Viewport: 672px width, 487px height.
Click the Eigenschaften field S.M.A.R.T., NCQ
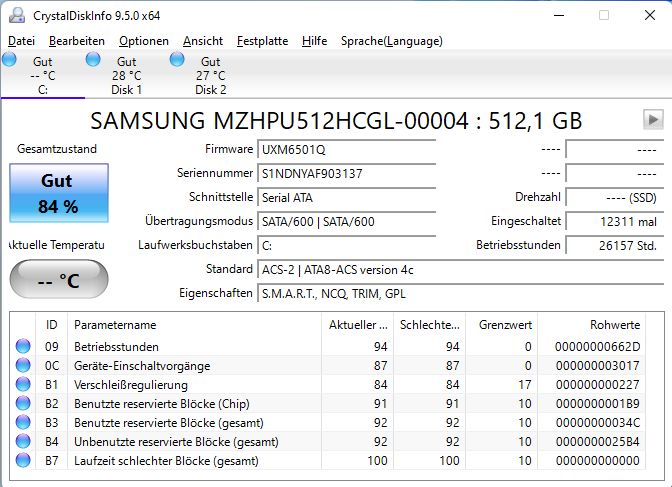coord(460,294)
